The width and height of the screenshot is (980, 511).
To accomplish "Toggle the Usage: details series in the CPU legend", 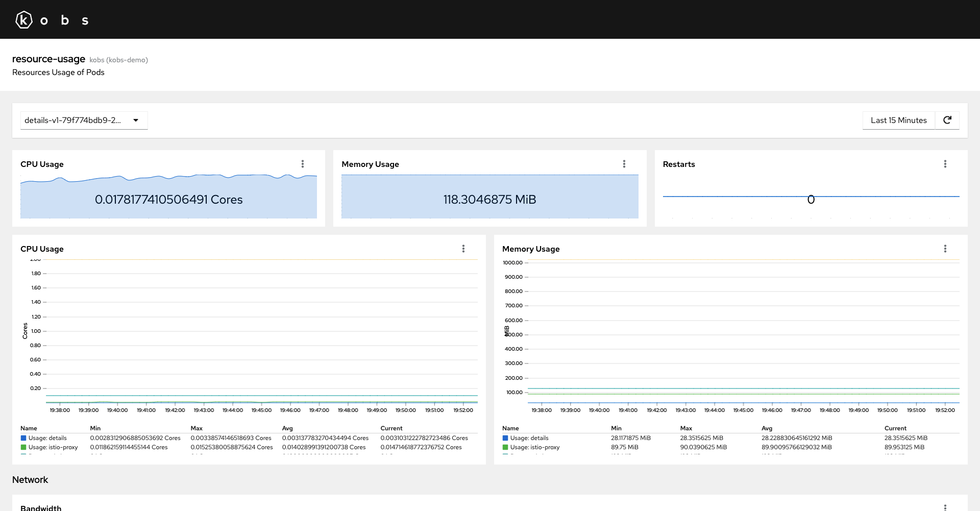I will click(44, 438).
